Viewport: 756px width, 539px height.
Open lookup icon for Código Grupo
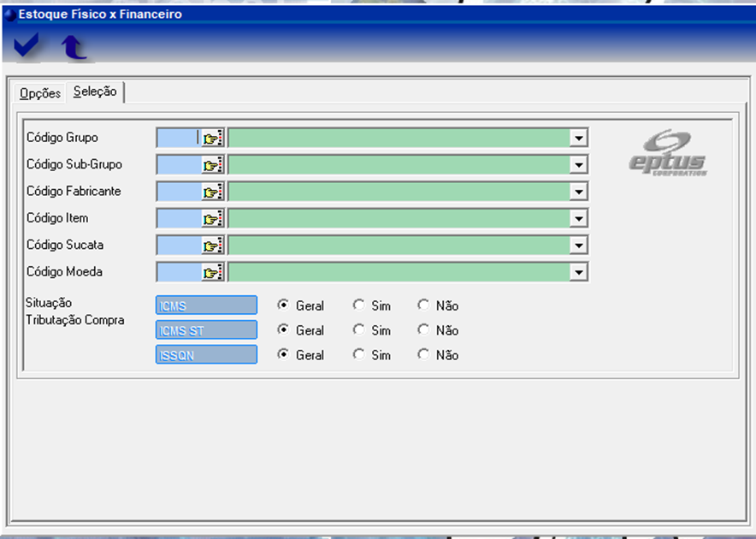coord(212,138)
